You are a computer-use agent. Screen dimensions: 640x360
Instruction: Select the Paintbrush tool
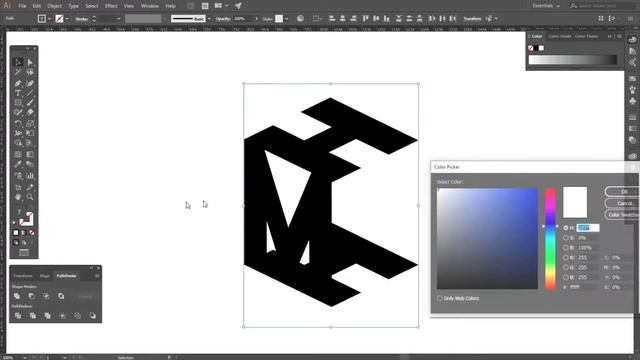(30, 103)
